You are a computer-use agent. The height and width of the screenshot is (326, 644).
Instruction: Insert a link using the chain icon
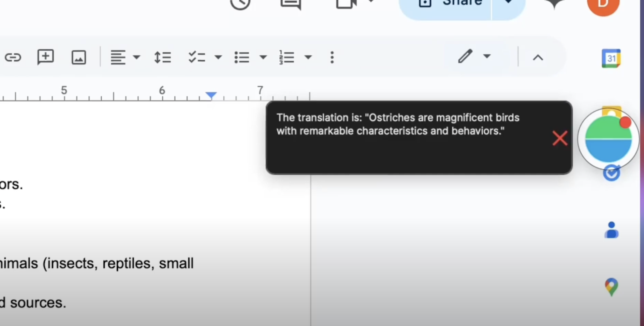pos(13,57)
